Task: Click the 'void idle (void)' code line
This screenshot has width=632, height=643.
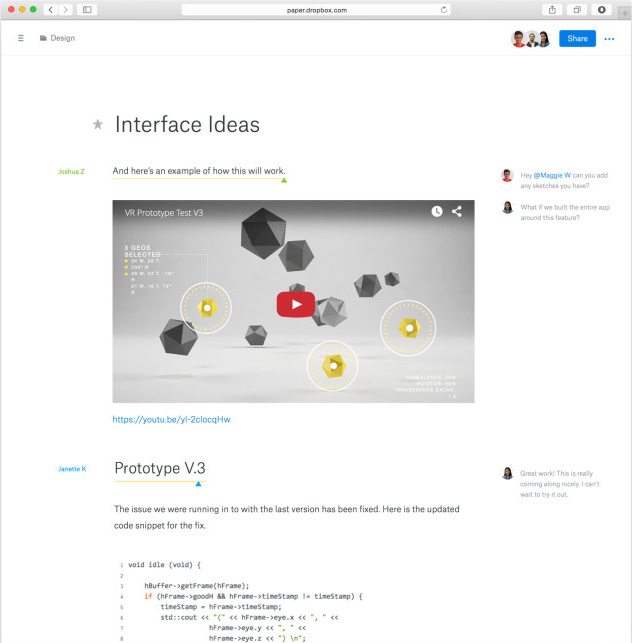Action: pyautogui.click(x=164, y=565)
